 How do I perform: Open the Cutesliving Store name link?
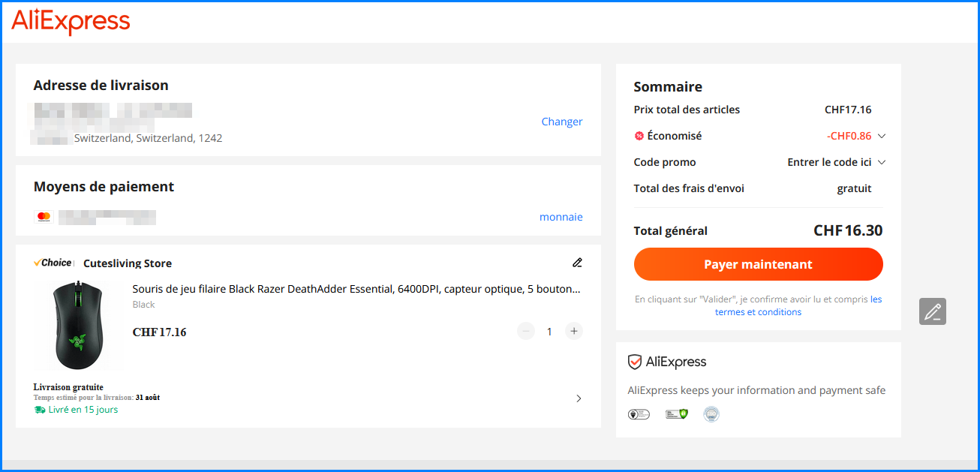click(x=128, y=263)
